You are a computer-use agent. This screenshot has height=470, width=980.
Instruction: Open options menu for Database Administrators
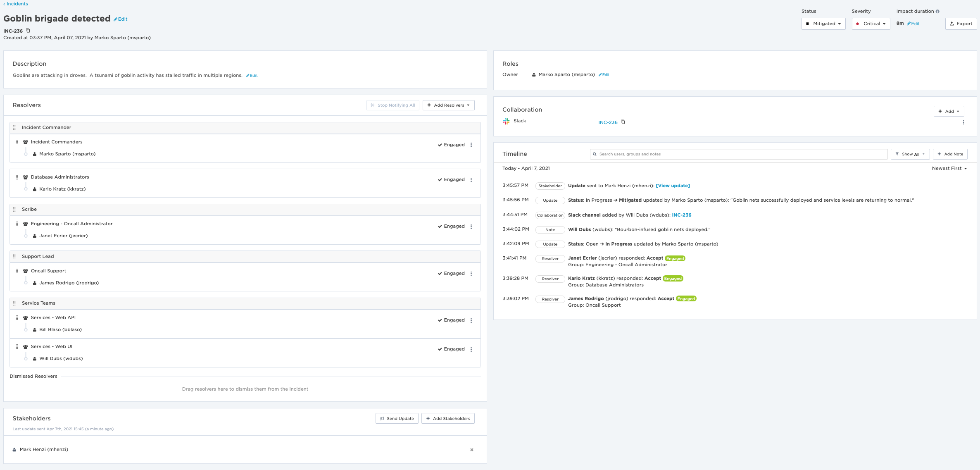[471, 180]
